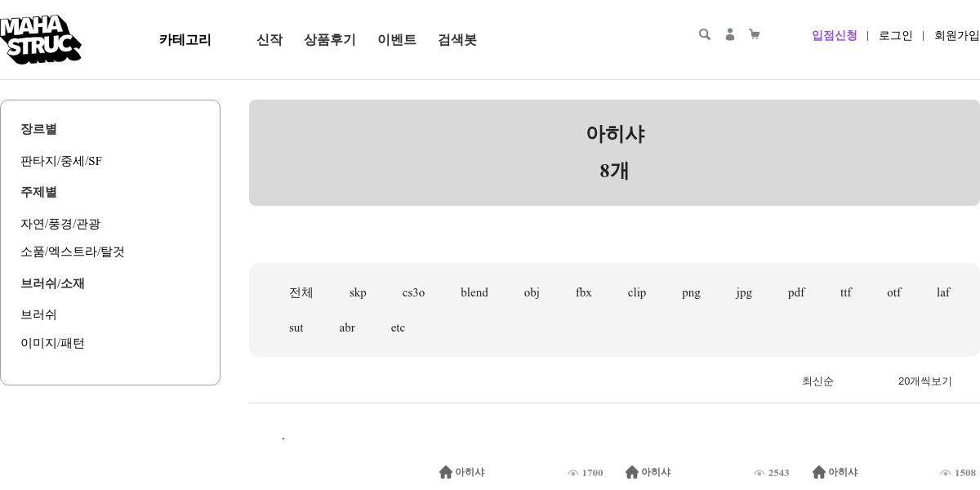Go to the 신작 menu
This screenshot has width=980, height=490.
[269, 39]
